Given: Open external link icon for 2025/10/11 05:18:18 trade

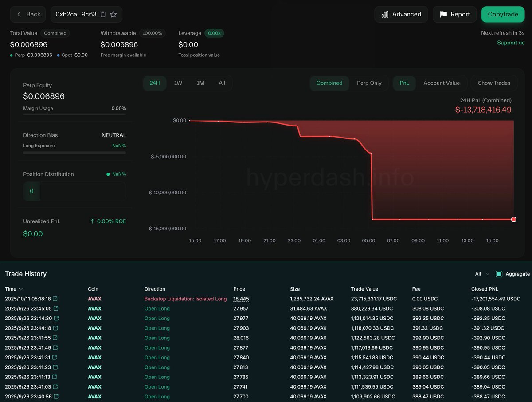Looking at the screenshot, I should pos(55,299).
